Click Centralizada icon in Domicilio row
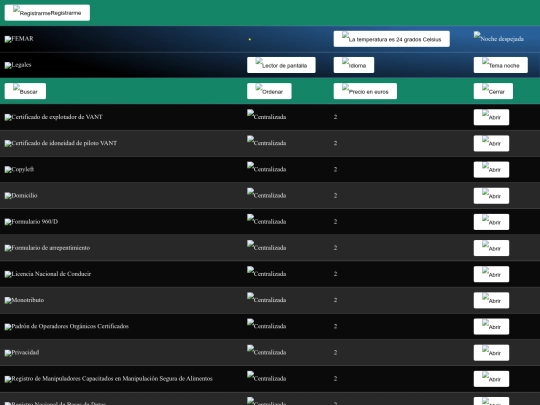The height and width of the screenshot is (405, 540). coord(267,194)
